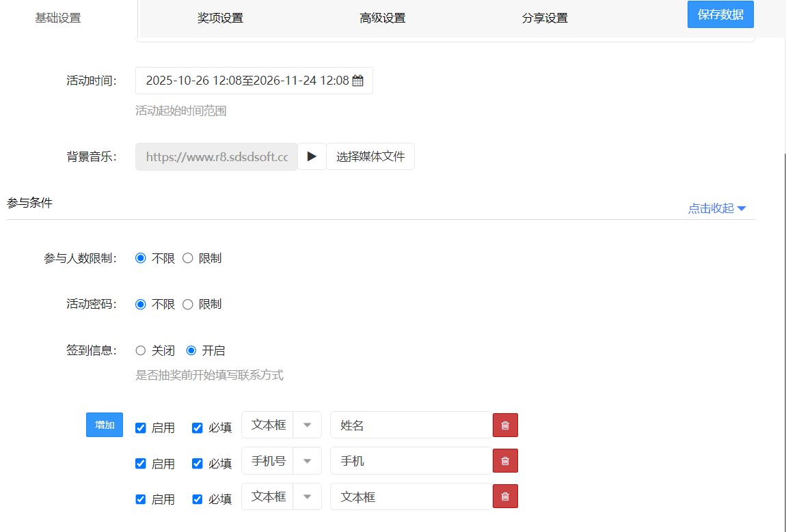The image size is (786, 532).
Task: Open the 分享设置 tab
Action: tap(545, 18)
